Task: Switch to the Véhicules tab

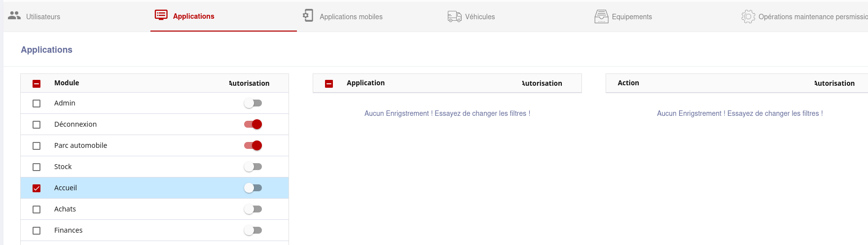Action: point(479,17)
